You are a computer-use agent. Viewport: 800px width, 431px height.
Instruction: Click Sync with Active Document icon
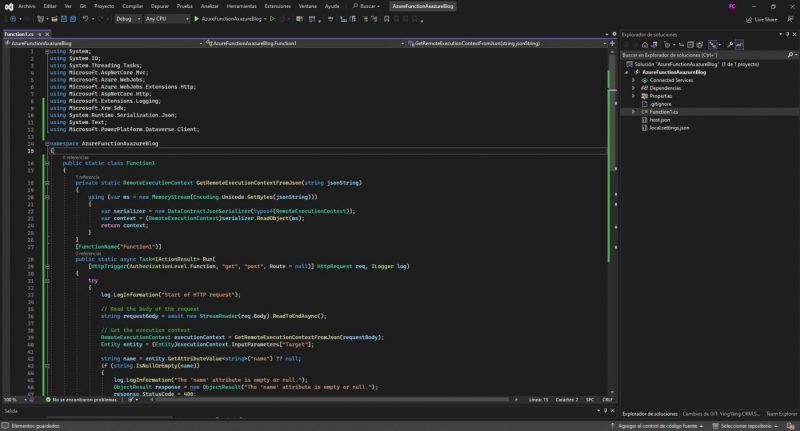(x=681, y=45)
